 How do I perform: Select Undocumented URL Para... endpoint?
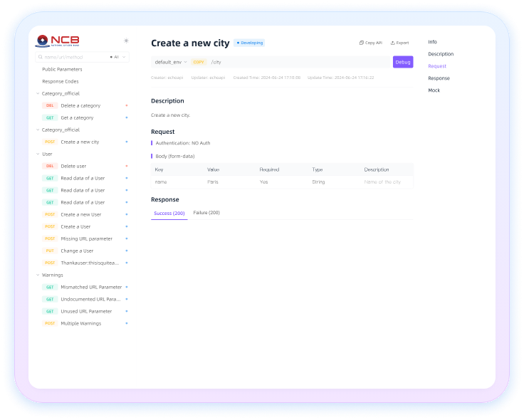90,299
